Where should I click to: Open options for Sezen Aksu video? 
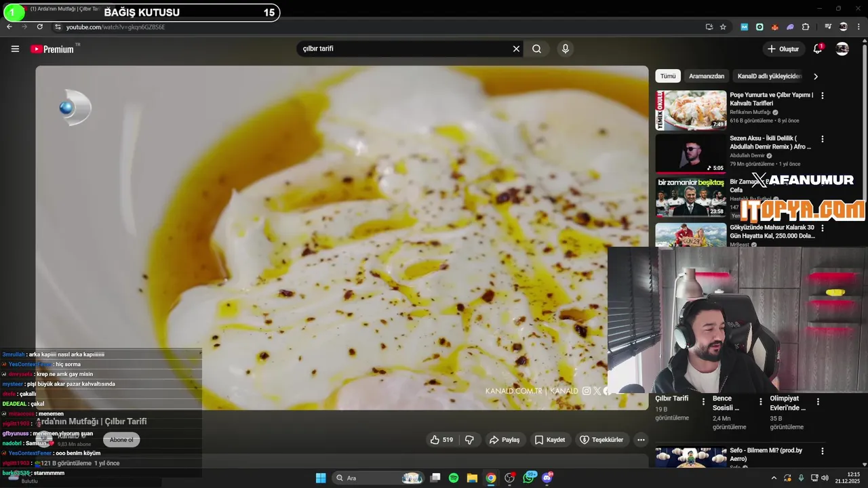823,139
